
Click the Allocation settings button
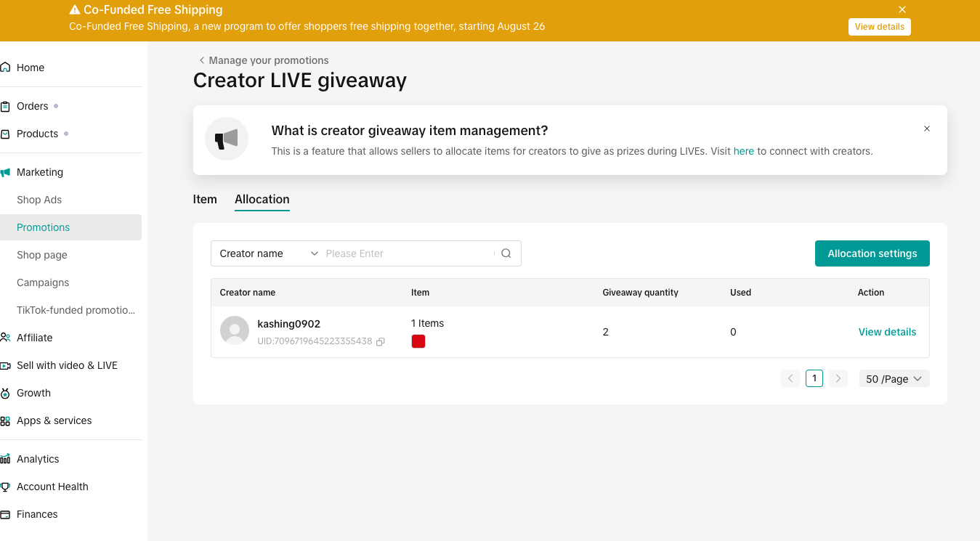click(872, 253)
